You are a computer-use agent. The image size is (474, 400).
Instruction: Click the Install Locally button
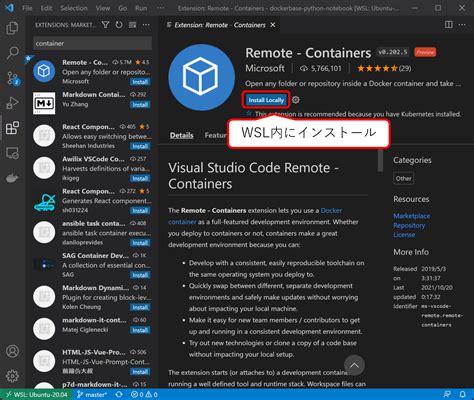(266, 100)
